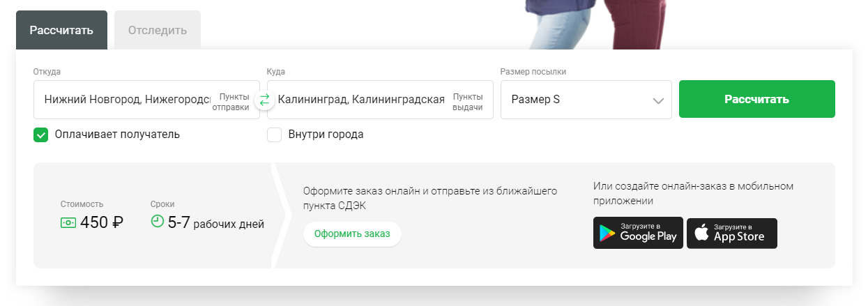Click the рабочих дней delivery time text
This screenshot has width=868, height=306.
[229, 224]
